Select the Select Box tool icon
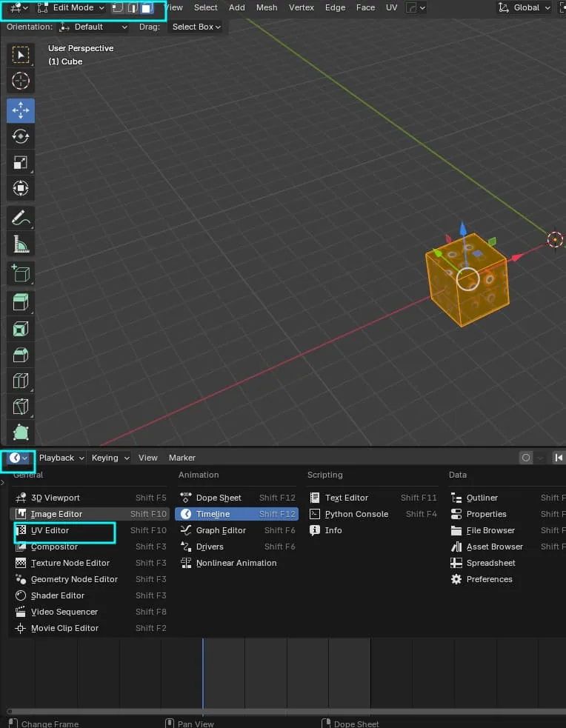The width and height of the screenshot is (566, 728). click(x=21, y=56)
